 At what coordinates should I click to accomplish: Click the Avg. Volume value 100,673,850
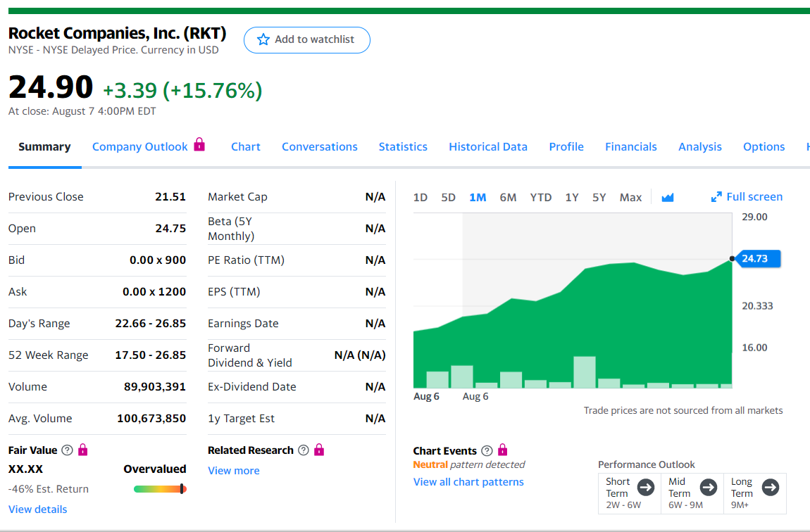(x=151, y=418)
